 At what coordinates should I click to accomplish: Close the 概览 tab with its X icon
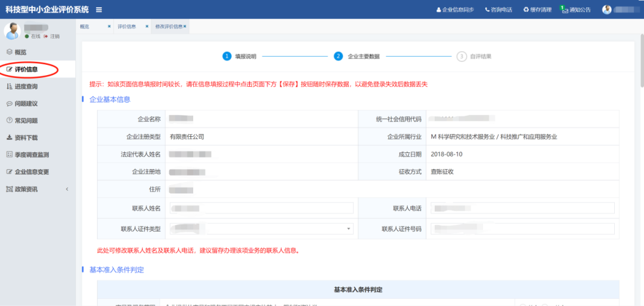(x=109, y=27)
